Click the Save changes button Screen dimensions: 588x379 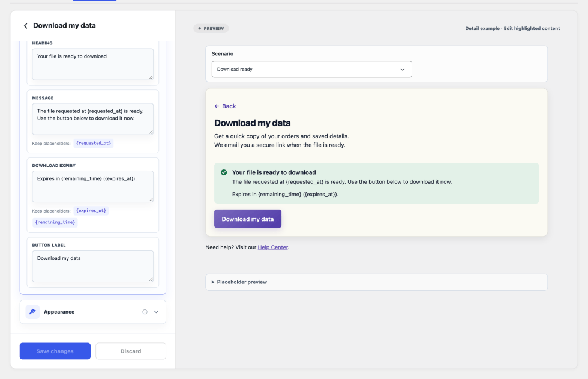pyautogui.click(x=55, y=351)
